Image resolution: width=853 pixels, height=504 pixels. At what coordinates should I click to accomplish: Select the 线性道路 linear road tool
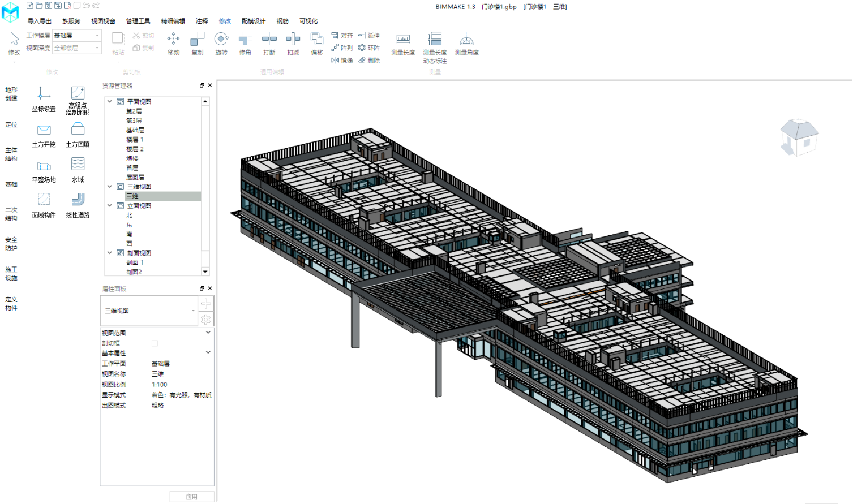click(78, 206)
